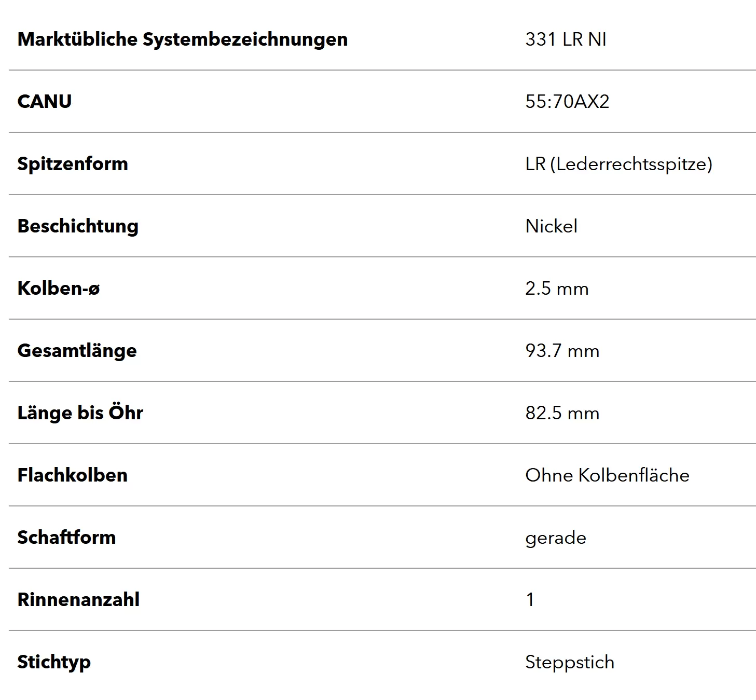Click the Spitzenform label
The width and height of the screenshot is (756, 700).
tap(73, 164)
